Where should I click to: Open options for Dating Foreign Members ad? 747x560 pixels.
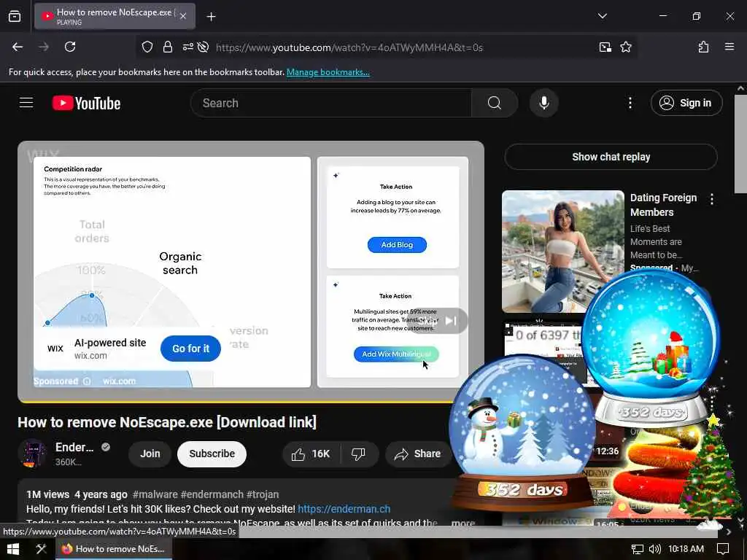pos(712,199)
